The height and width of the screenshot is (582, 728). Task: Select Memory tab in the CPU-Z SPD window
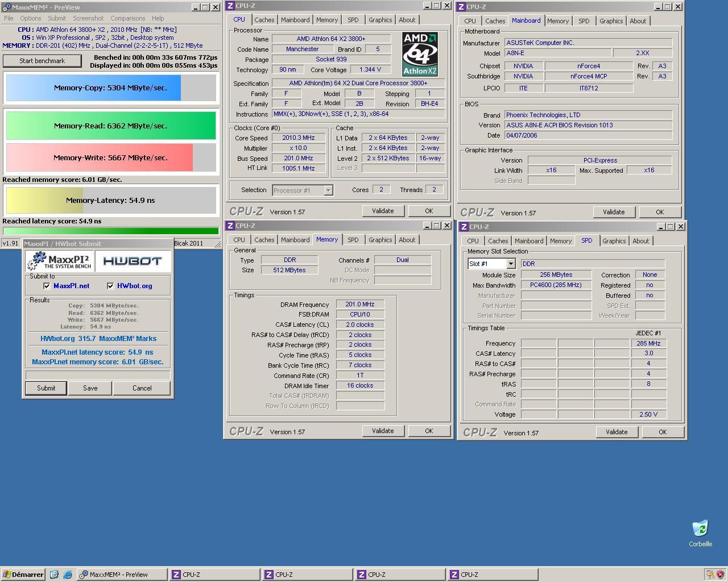(x=560, y=241)
